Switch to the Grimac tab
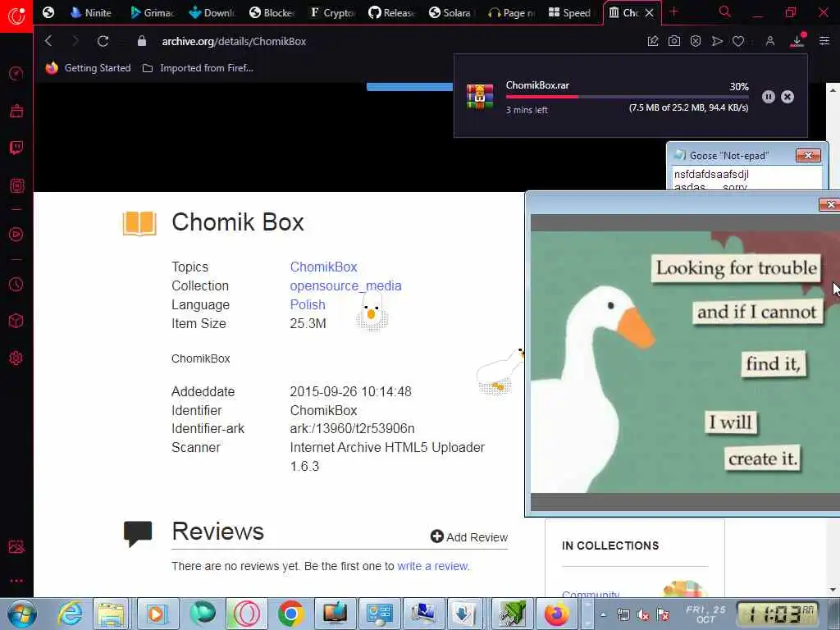Screen dimensions: 840x630 [x=152, y=12]
